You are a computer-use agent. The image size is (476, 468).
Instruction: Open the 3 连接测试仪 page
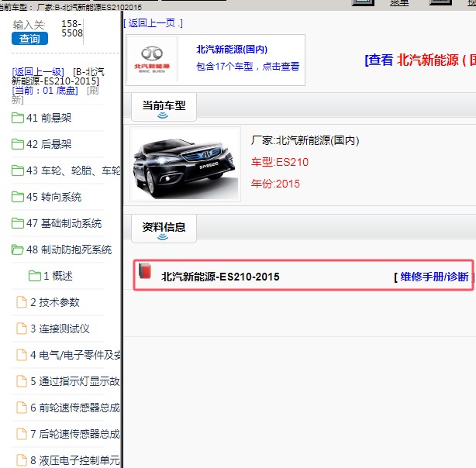60,329
